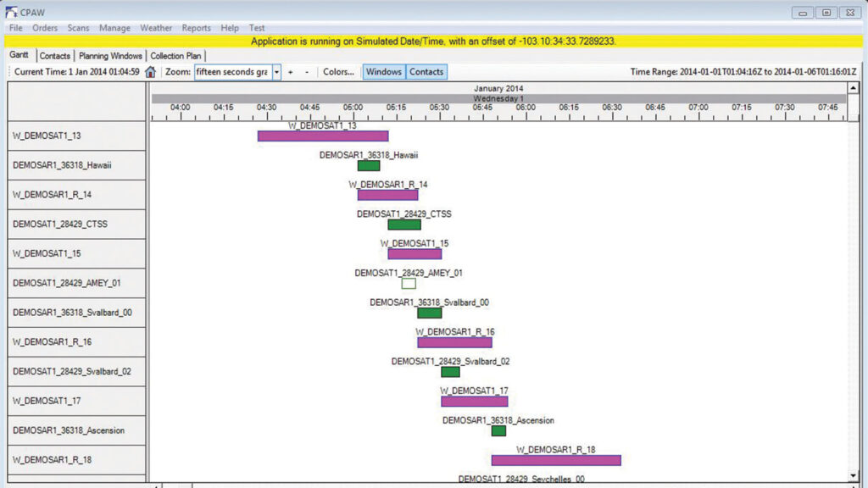Select the W_DEMOSAR1_R_18 magenta window bar
Viewport: 868px width, 488px height.
pos(556,460)
